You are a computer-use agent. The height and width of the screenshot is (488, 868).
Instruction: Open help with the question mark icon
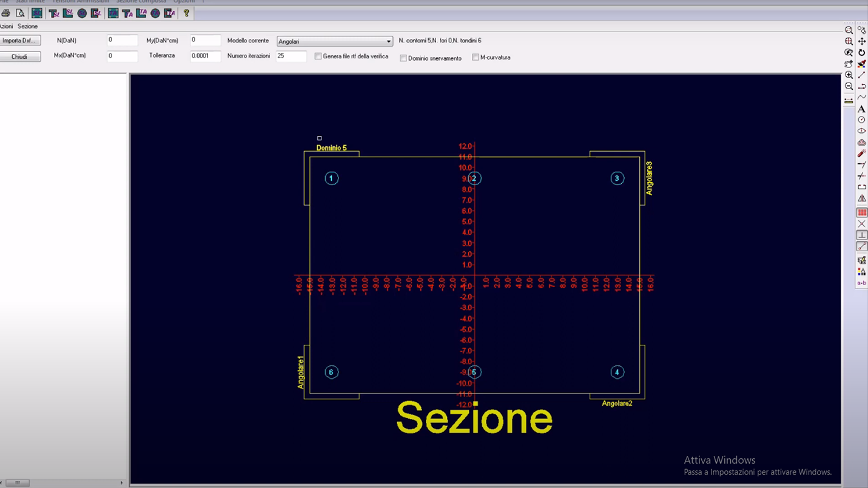[186, 13]
